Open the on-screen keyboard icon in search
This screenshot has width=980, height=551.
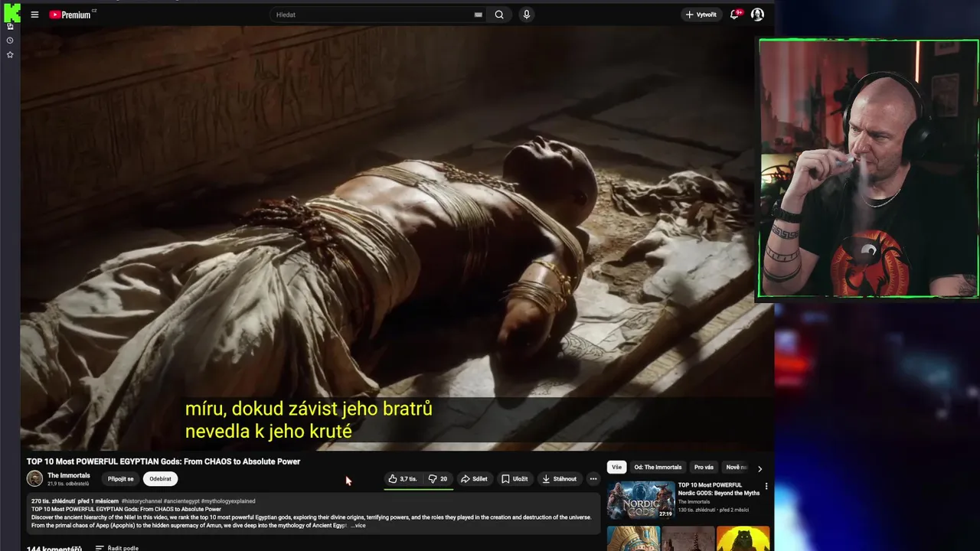479,15
